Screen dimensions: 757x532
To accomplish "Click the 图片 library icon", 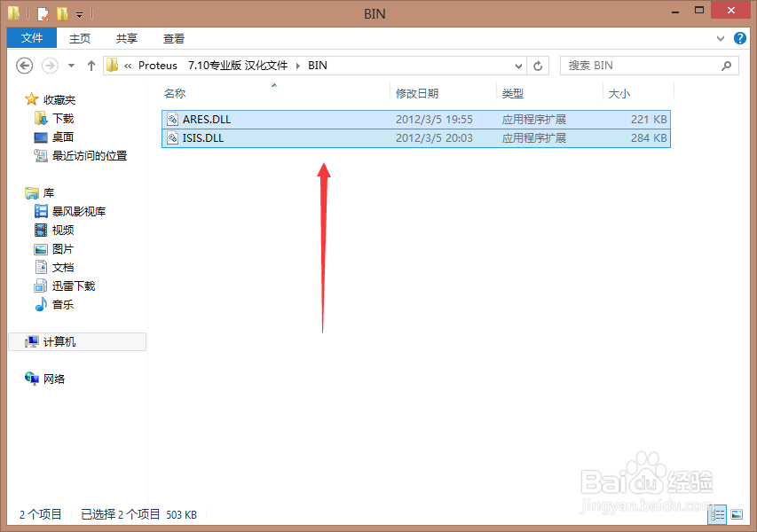I will 41,249.
